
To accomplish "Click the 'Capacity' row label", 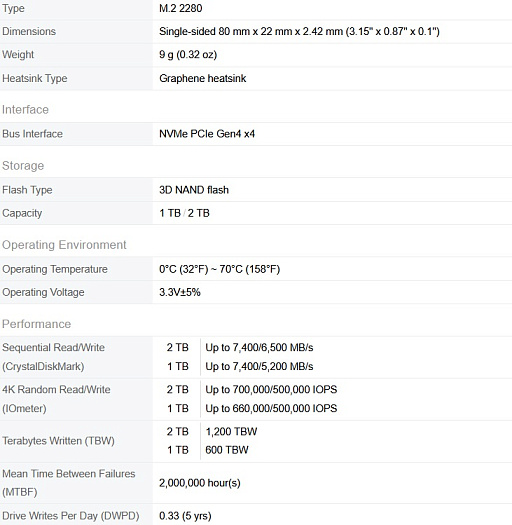I will click(22, 213).
